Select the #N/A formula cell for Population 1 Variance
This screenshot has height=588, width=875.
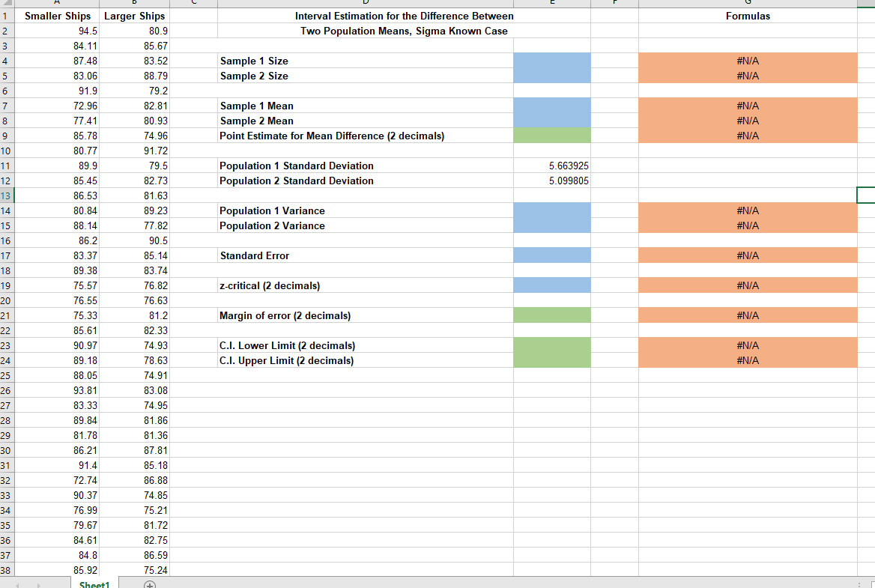(748, 210)
